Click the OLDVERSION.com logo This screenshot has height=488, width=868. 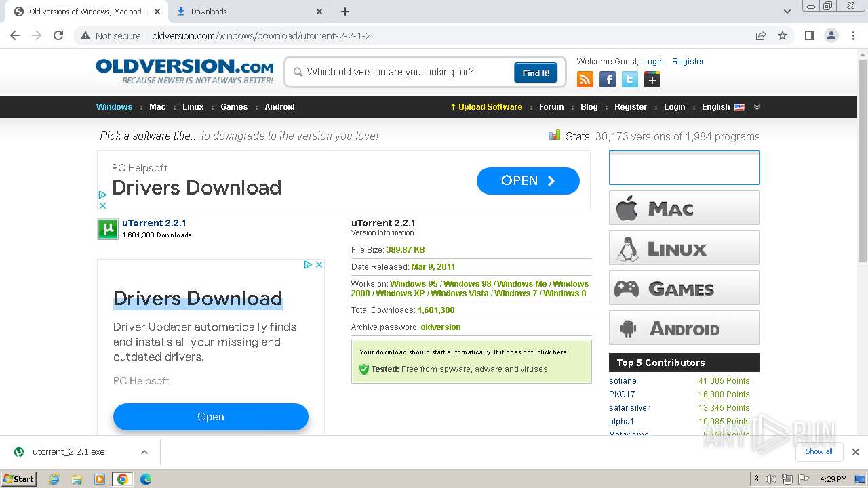click(184, 71)
